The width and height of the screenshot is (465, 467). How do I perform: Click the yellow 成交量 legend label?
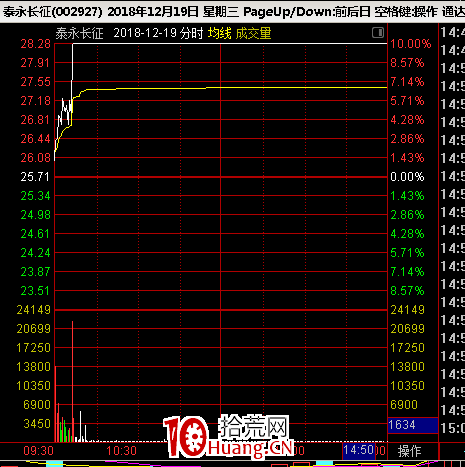click(x=253, y=33)
